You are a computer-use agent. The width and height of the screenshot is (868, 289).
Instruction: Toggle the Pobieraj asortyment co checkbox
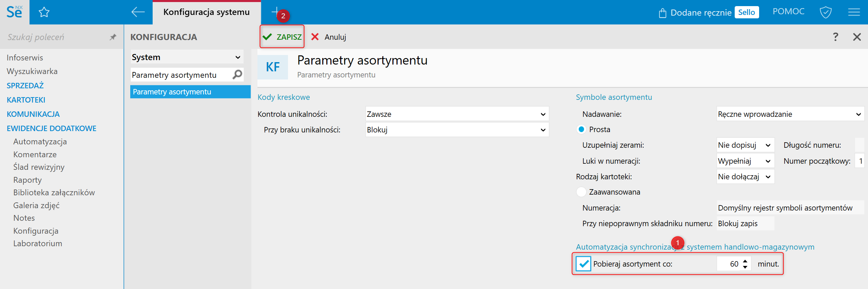pyautogui.click(x=583, y=264)
